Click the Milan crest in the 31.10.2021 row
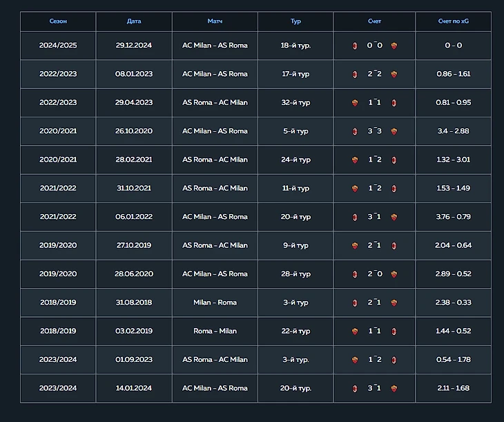The width and height of the screenshot is (504, 422). pos(394,189)
